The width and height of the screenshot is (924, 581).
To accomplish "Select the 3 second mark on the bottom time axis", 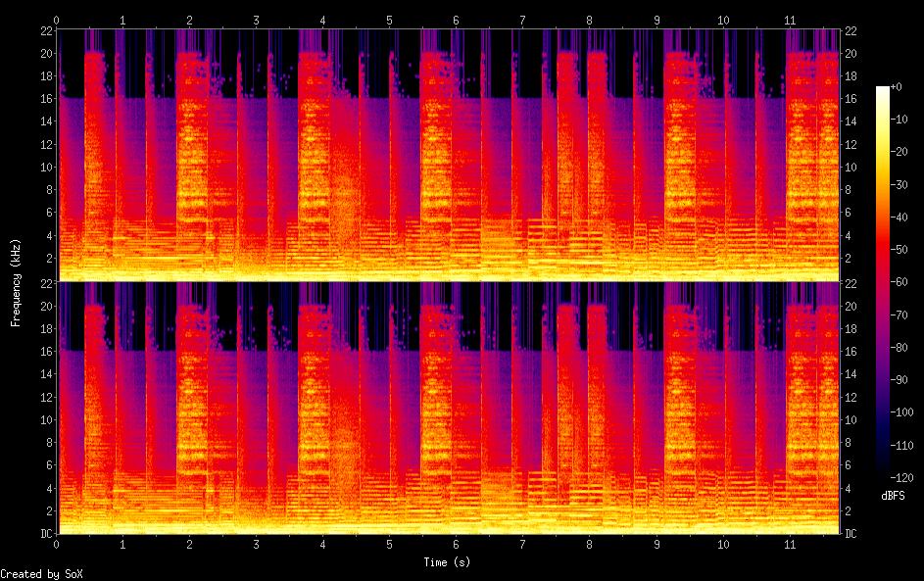I will tap(256, 543).
